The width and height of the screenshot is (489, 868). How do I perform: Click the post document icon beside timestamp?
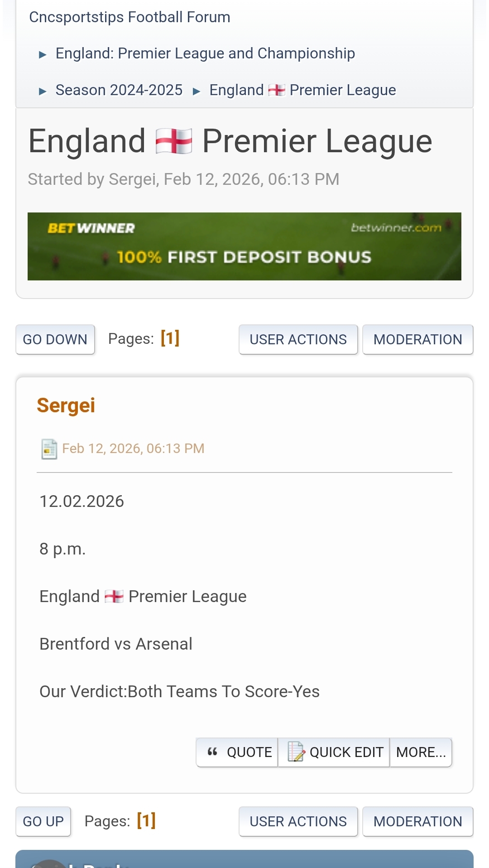click(49, 449)
